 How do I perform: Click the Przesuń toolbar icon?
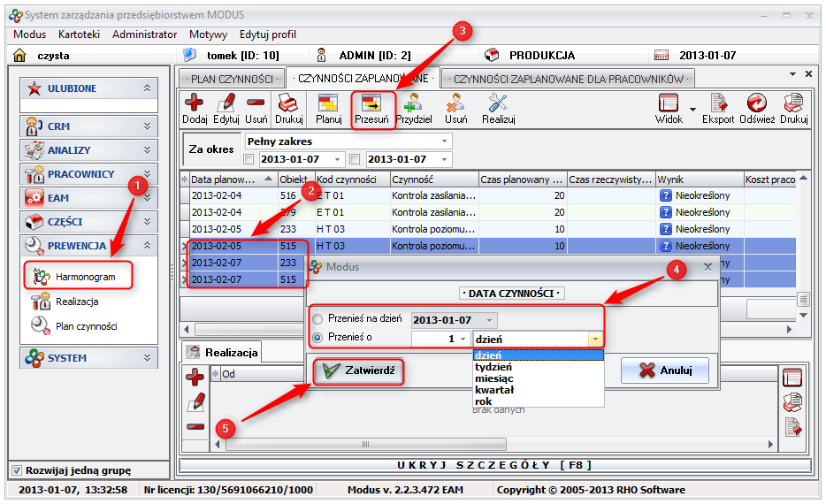(371, 103)
